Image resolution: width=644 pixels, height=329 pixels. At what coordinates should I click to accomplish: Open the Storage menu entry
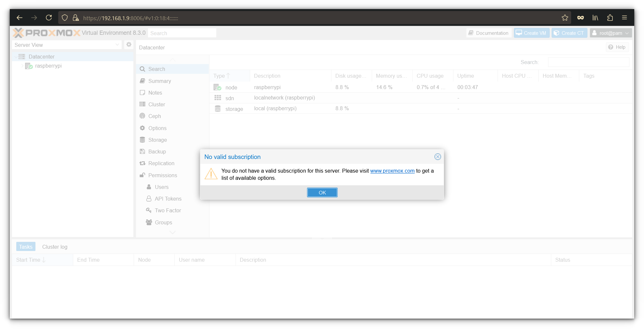click(x=172, y=140)
